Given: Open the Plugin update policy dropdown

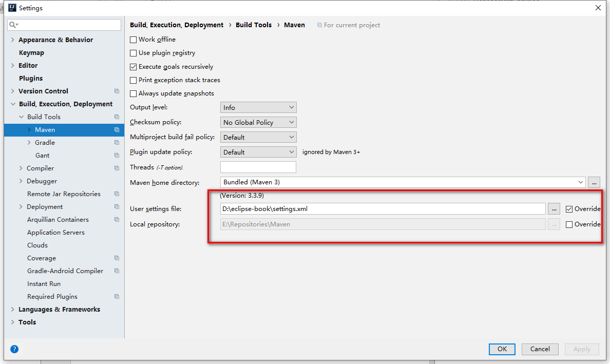Looking at the screenshot, I should (258, 152).
